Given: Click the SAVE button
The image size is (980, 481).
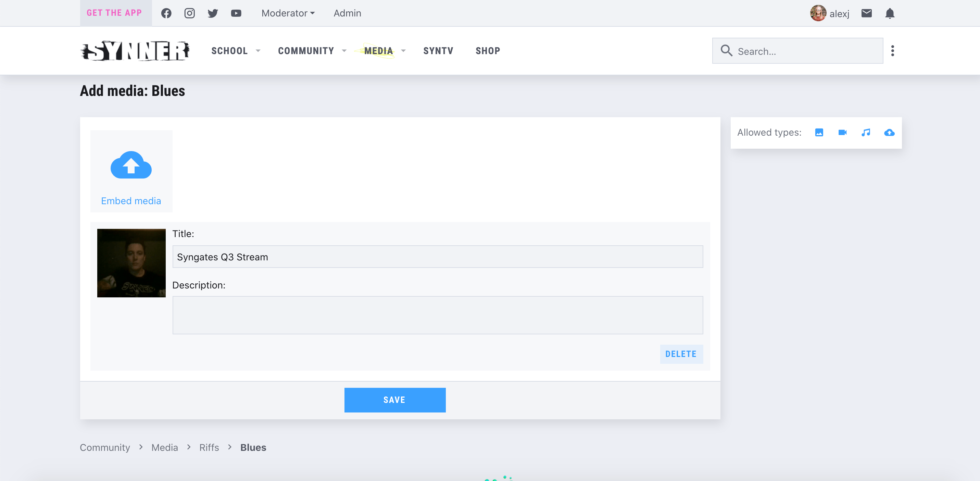Looking at the screenshot, I should [395, 400].
